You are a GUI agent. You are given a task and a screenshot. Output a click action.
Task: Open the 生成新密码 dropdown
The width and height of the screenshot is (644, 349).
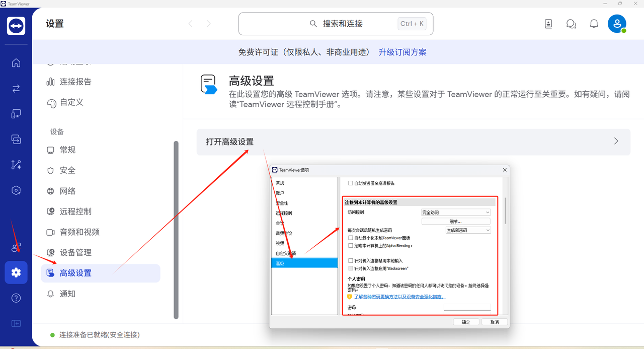pyautogui.click(x=468, y=230)
